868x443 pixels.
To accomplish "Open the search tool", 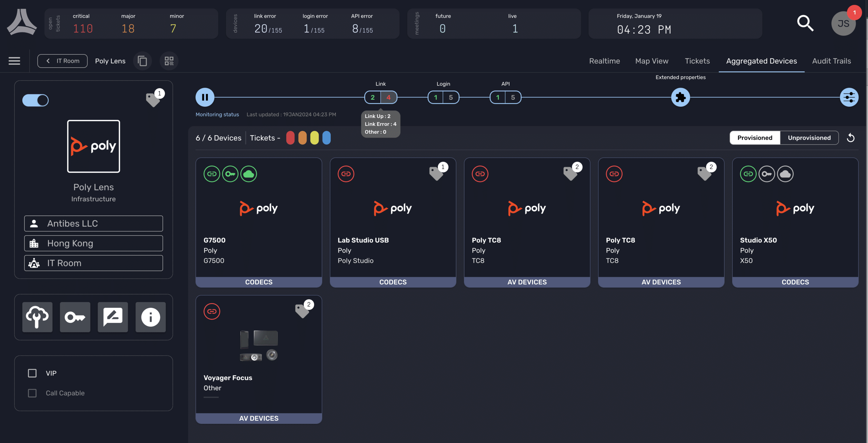I will (805, 23).
